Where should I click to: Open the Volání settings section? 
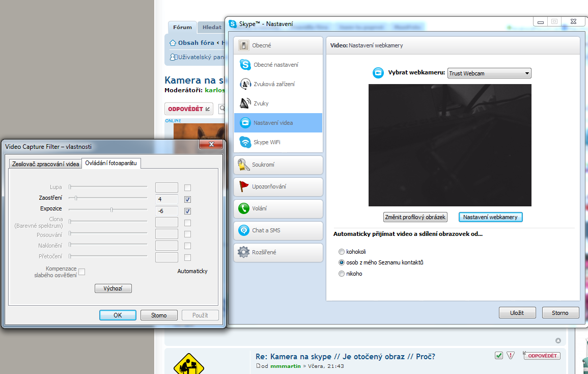coord(278,208)
